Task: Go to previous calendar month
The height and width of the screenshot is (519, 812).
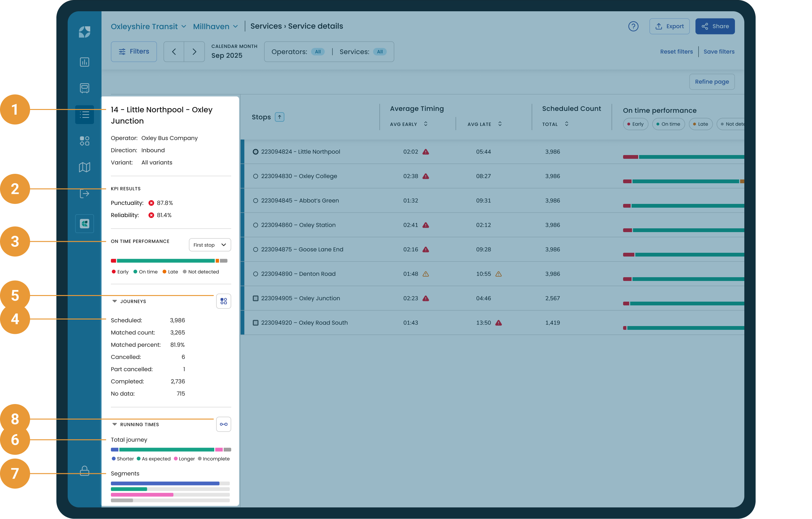Action: (174, 52)
